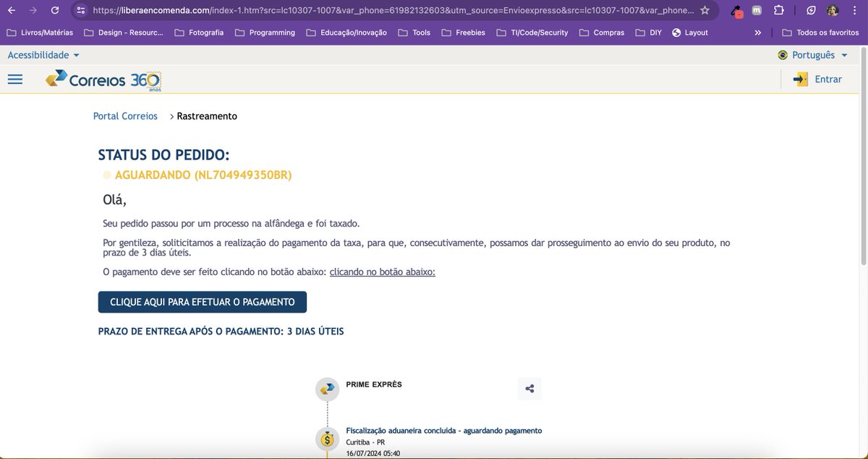Click the Rastreamento breadcrumb text
The height and width of the screenshot is (459, 868).
[207, 116]
